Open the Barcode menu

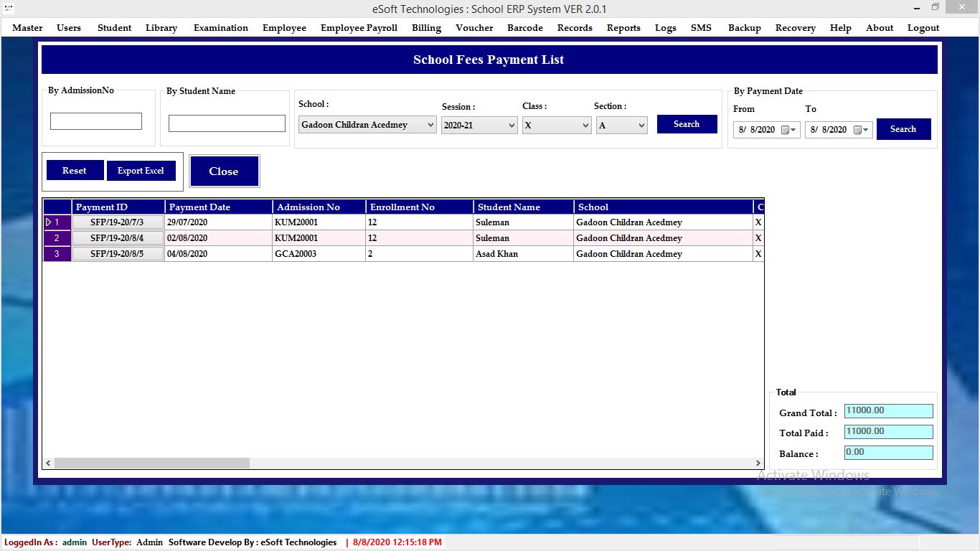[525, 28]
